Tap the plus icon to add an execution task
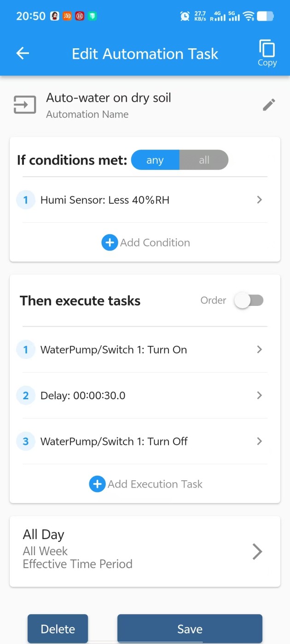Image resolution: width=290 pixels, height=644 pixels. (x=97, y=484)
